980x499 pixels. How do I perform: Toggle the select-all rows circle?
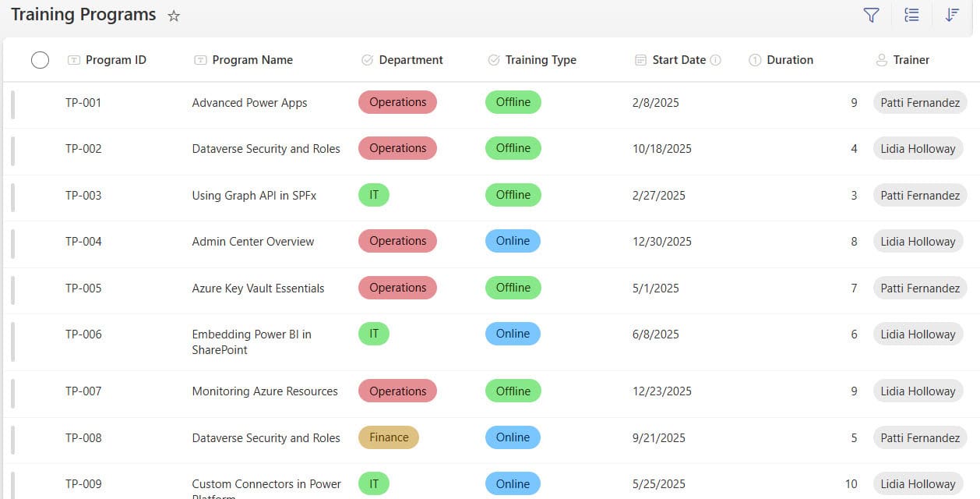click(40, 60)
